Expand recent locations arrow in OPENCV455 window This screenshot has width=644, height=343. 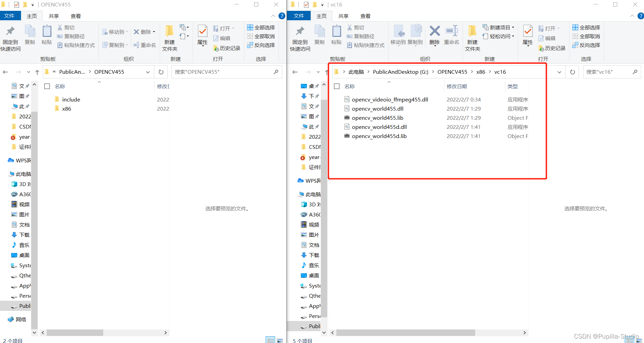[x=28, y=72]
